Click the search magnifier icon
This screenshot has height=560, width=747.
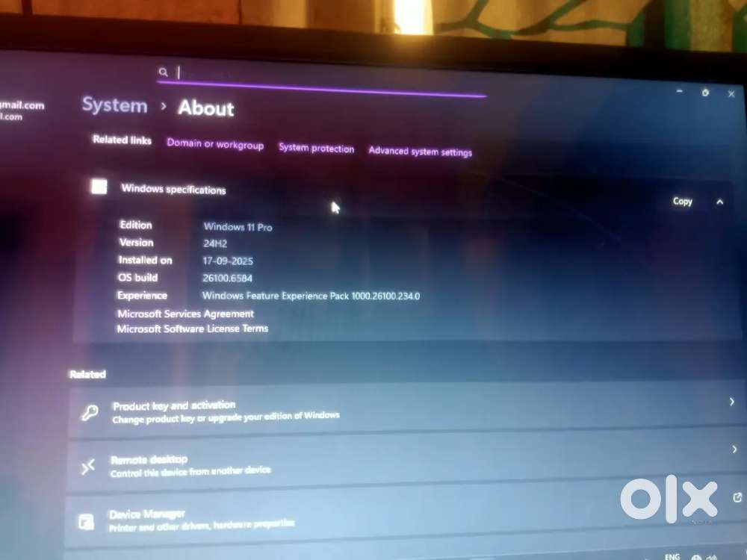pos(163,72)
